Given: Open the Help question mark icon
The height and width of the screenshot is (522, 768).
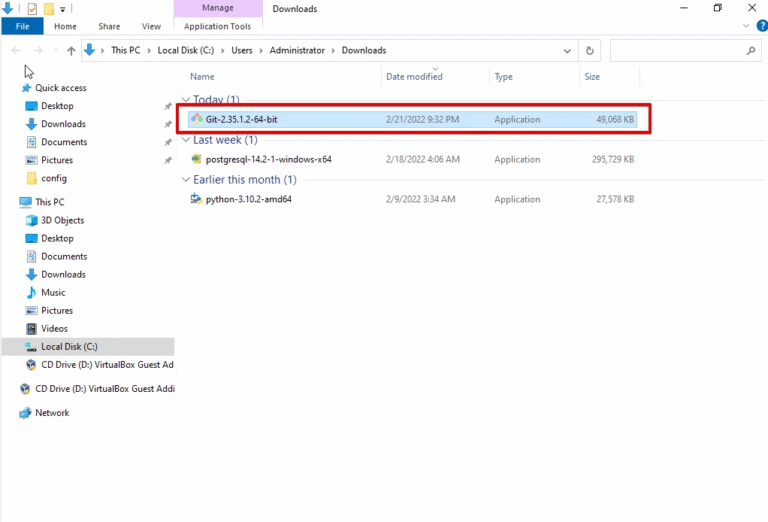Looking at the screenshot, I should tap(762, 26).
